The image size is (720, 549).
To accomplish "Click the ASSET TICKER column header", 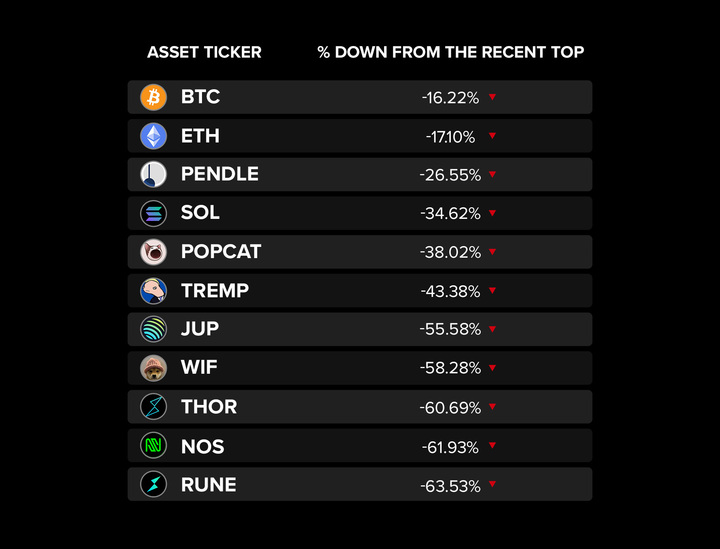I will 204,52.
